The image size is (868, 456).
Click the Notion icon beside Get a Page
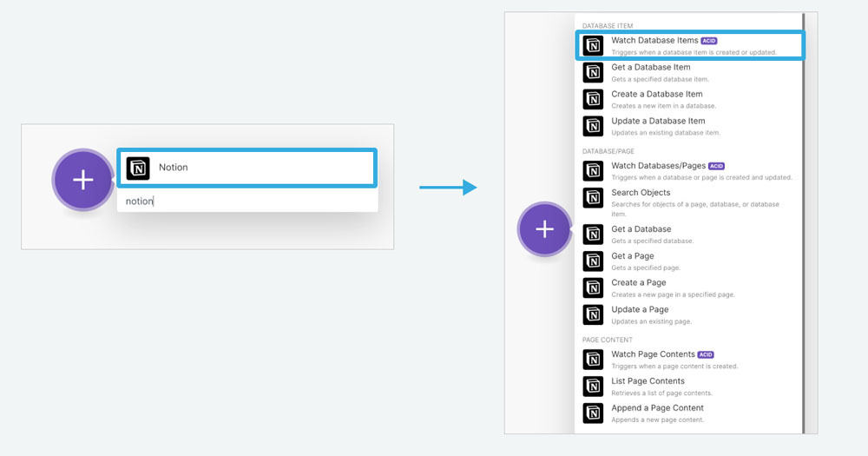(x=593, y=261)
